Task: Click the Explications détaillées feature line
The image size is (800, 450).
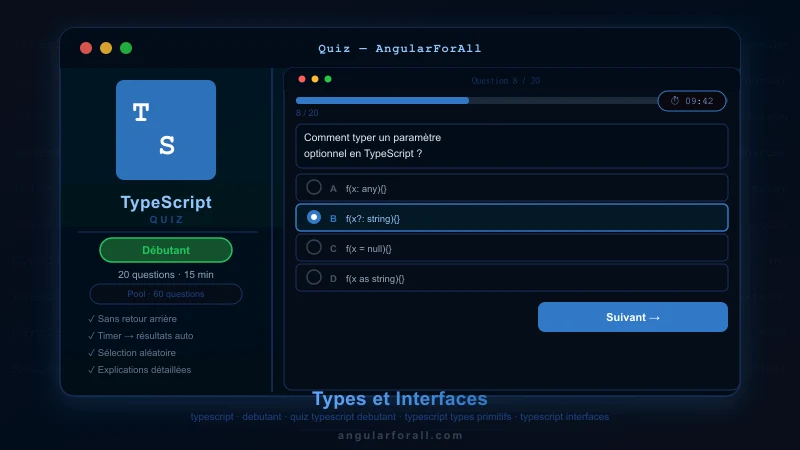Action: (x=139, y=370)
